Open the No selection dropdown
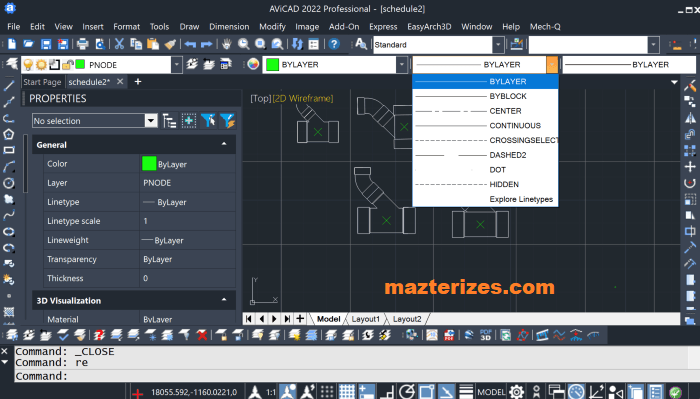 click(151, 121)
